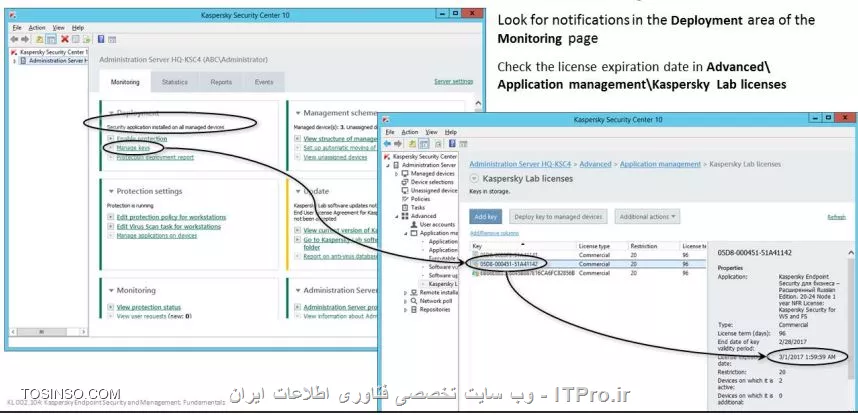Collapse the Management scheme section
The image size is (858, 415).
tap(298, 113)
